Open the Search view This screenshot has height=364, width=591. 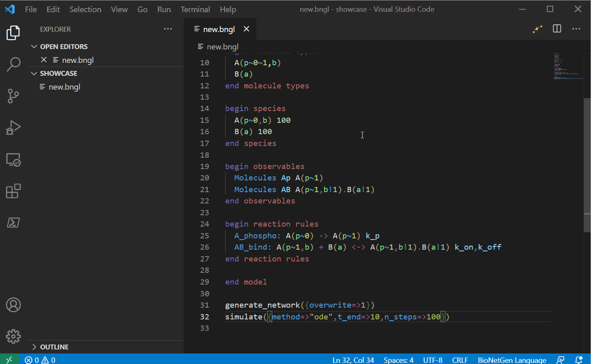point(13,64)
